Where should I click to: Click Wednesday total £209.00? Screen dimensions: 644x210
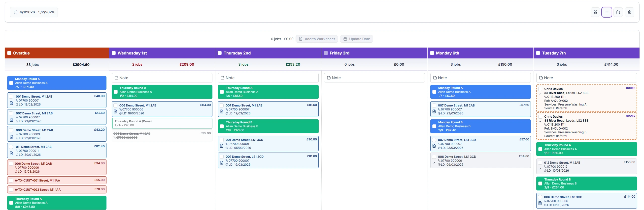(x=187, y=64)
